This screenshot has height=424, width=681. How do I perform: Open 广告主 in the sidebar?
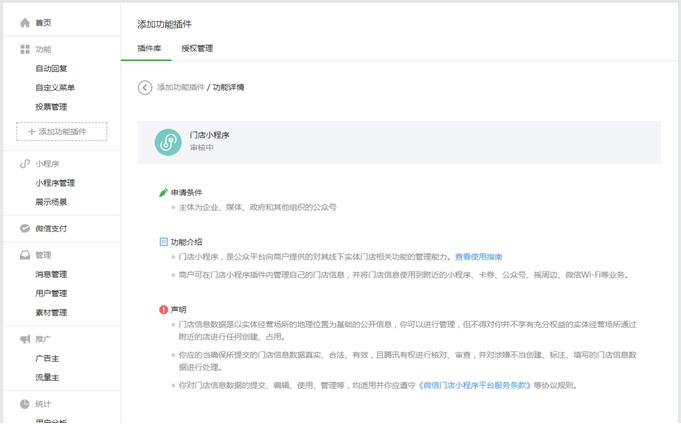coord(47,358)
